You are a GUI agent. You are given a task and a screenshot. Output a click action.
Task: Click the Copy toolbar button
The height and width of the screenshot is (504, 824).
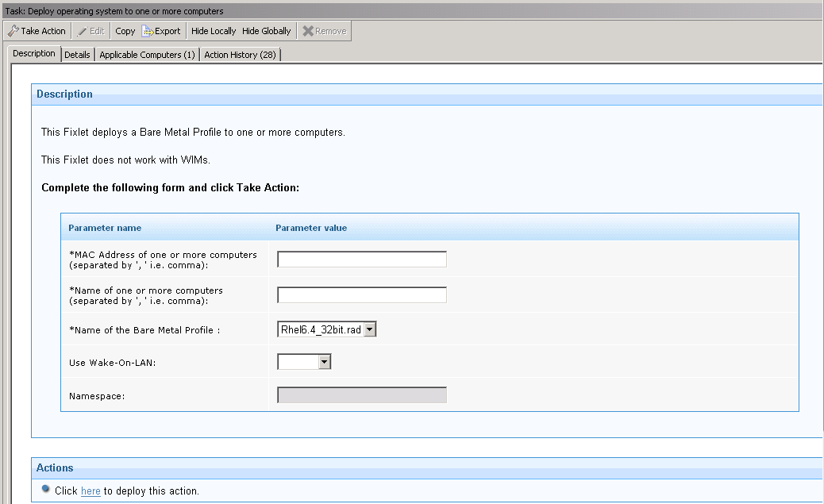pyautogui.click(x=125, y=30)
